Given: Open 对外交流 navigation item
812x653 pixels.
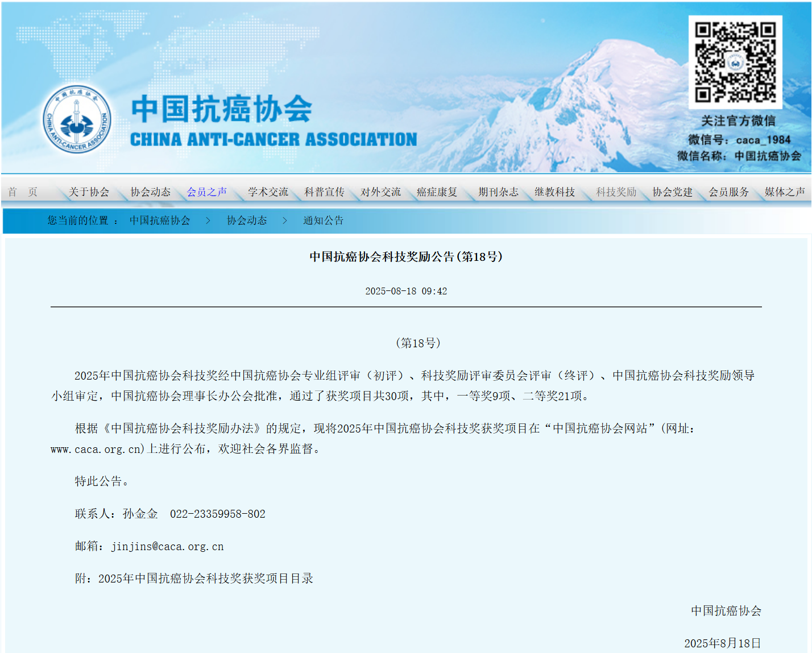Looking at the screenshot, I should click(380, 192).
